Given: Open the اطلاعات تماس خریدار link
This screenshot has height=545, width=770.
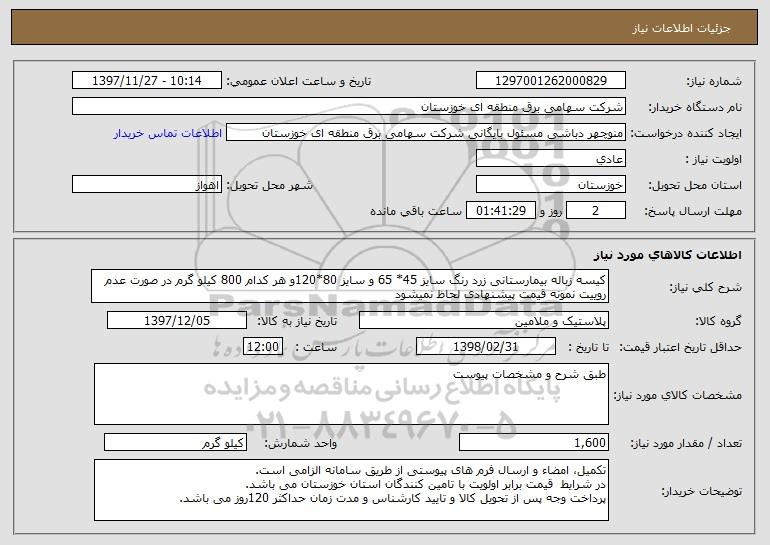Looking at the screenshot, I should point(168,133).
